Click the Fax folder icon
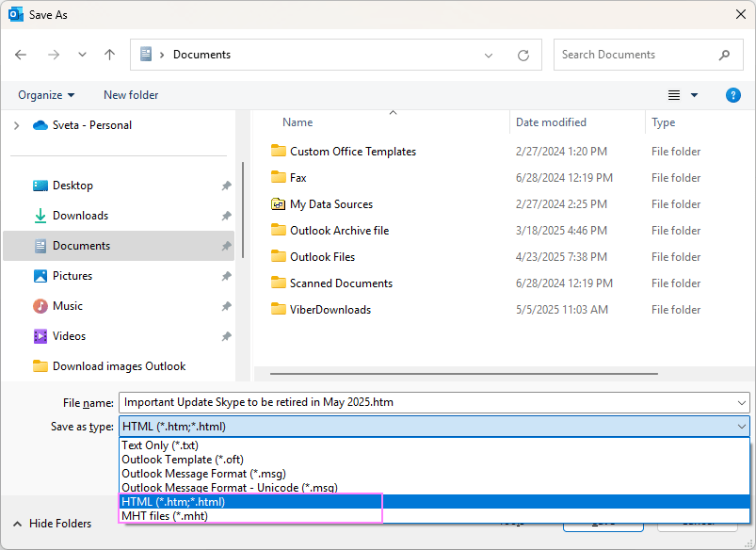756x550 pixels. [x=278, y=178]
